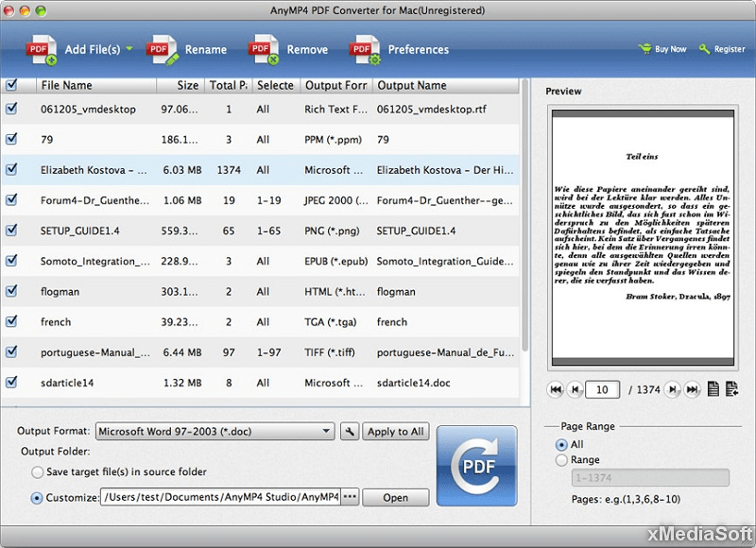
Task: Click PPM (*.ppm) format cell
Action: (x=333, y=139)
